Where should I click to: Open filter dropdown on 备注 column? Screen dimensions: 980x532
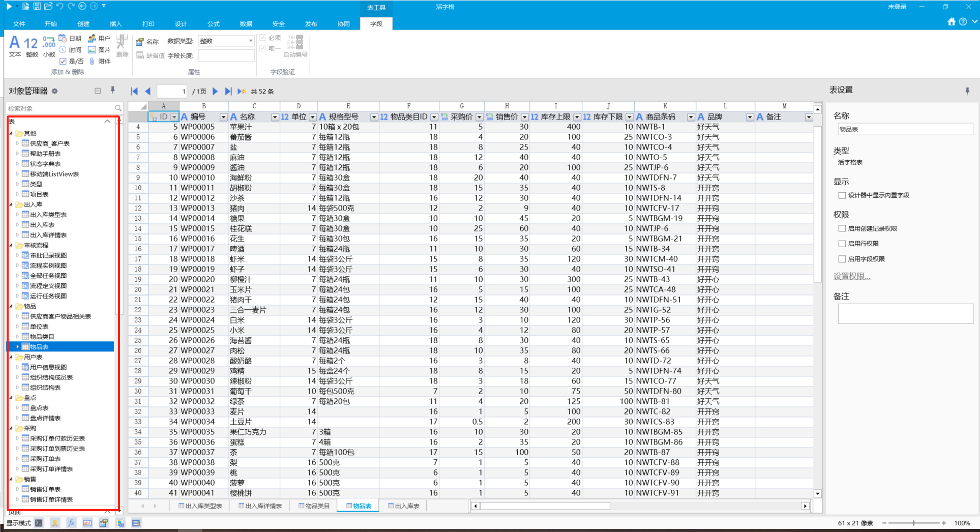pyautogui.click(x=809, y=117)
